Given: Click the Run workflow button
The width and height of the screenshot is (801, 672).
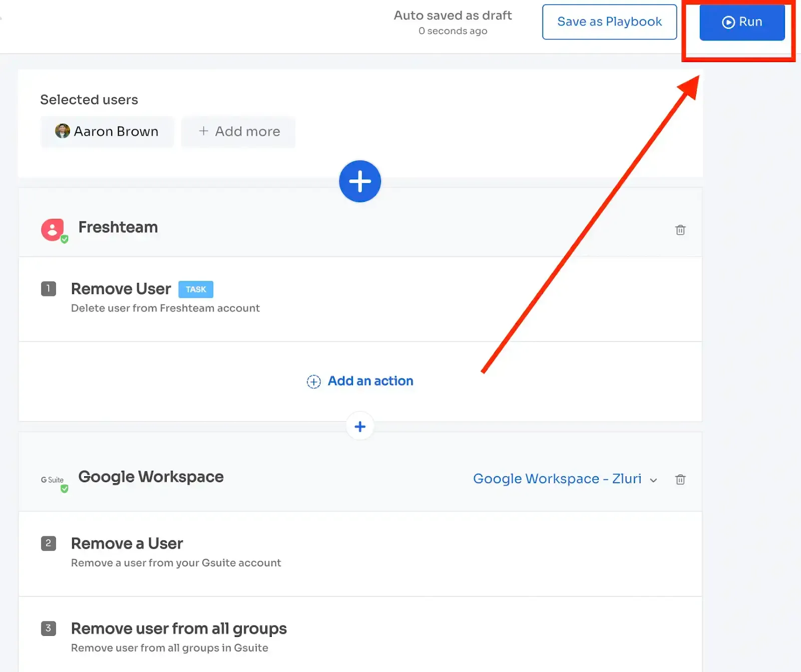Looking at the screenshot, I should (x=742, y=22).
